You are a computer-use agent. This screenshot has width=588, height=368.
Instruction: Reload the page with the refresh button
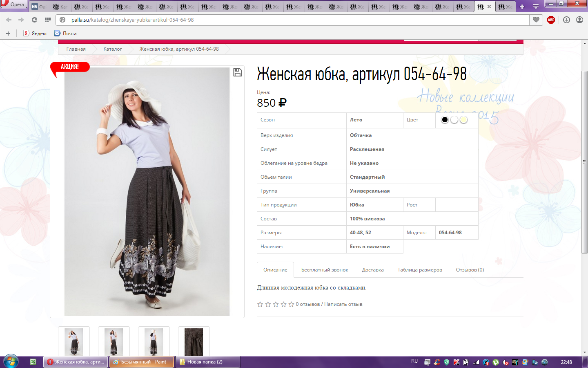pyautogui.click(x=34, y=20)
